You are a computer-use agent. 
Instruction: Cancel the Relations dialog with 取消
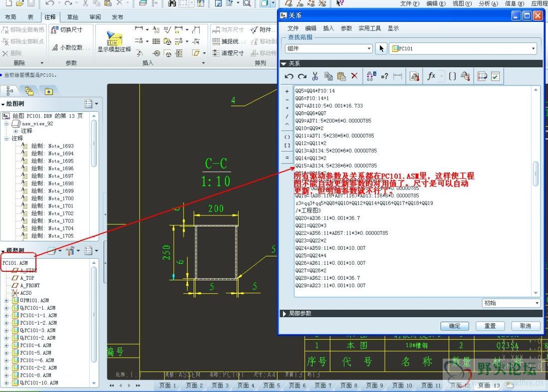point(525,326)
